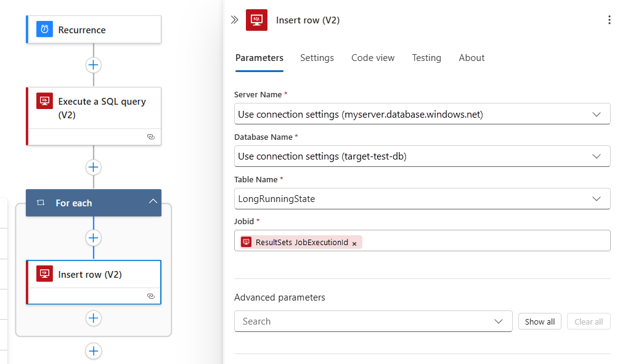Viewport: 620px width, 364px height.
Task: Open the Server Name dropdown
Action: 596,114
